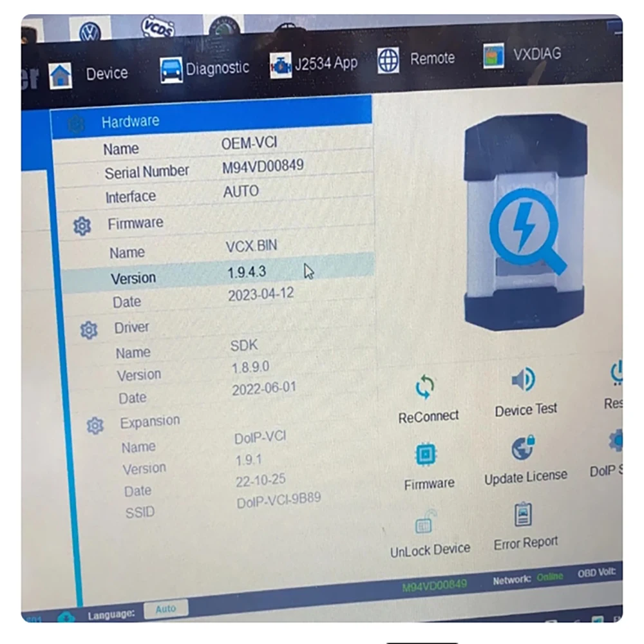Click the Device Test speaker icon
This screenshot has width=644, height=644.
[x=524, y=379]
